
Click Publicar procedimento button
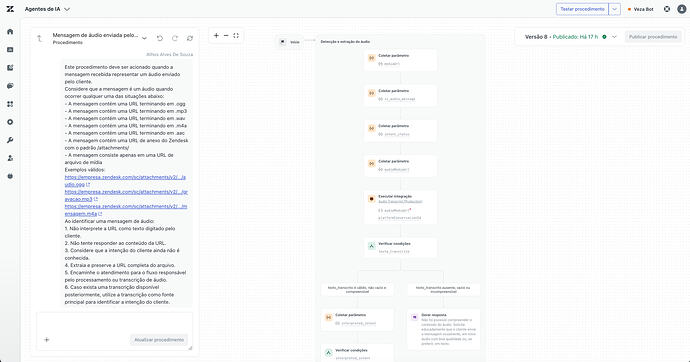(653, 37)
